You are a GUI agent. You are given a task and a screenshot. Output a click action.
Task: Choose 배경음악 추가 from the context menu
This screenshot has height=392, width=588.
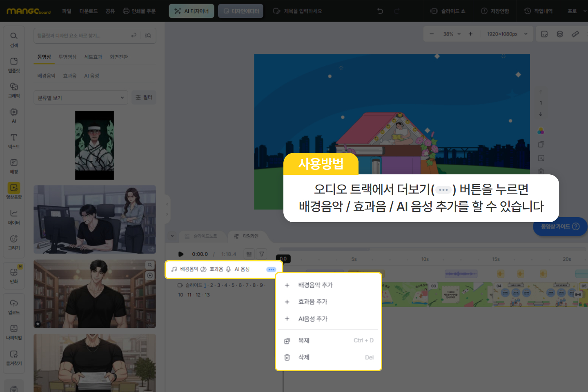[x=315, y=285]
